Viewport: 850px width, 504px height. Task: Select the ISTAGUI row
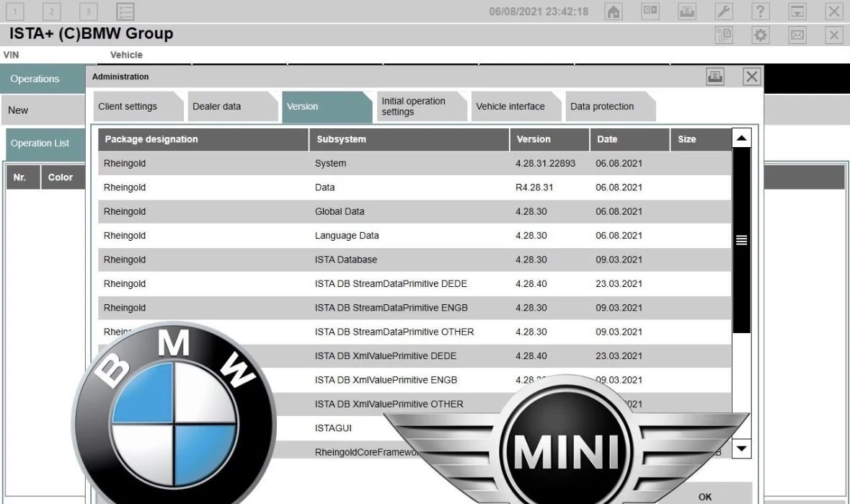tap(414, 428)
